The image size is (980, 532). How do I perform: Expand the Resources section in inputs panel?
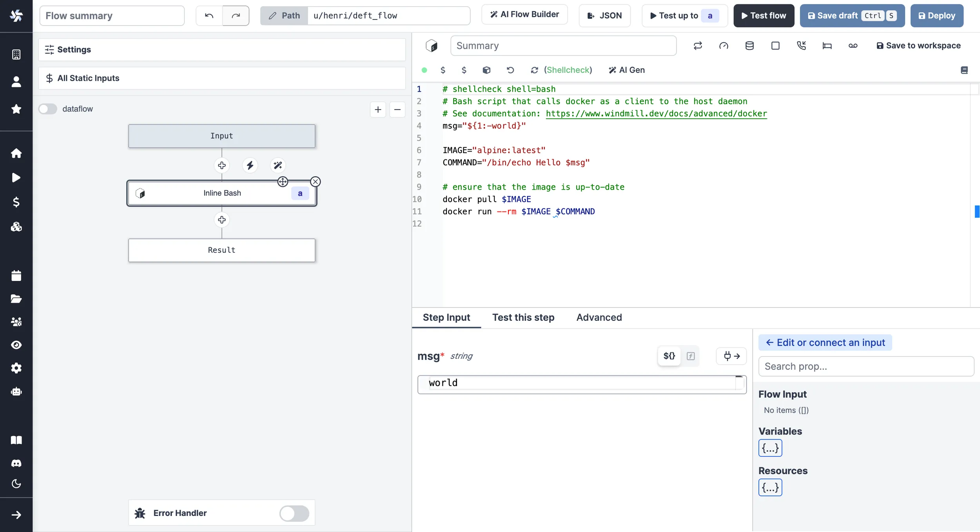(770, 487)
